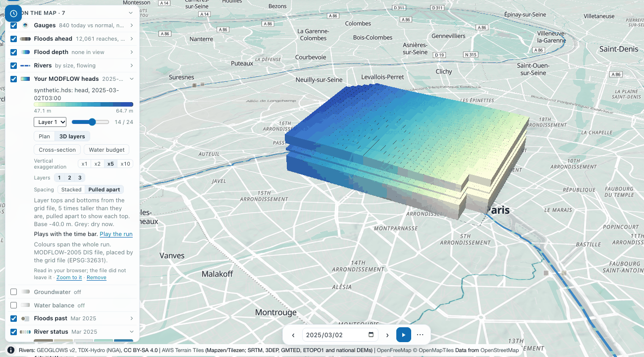Viewport: 644px width, 357px height.
Task: Disable the Flood depth layer checkbox
Action: [x=14, y=52]
